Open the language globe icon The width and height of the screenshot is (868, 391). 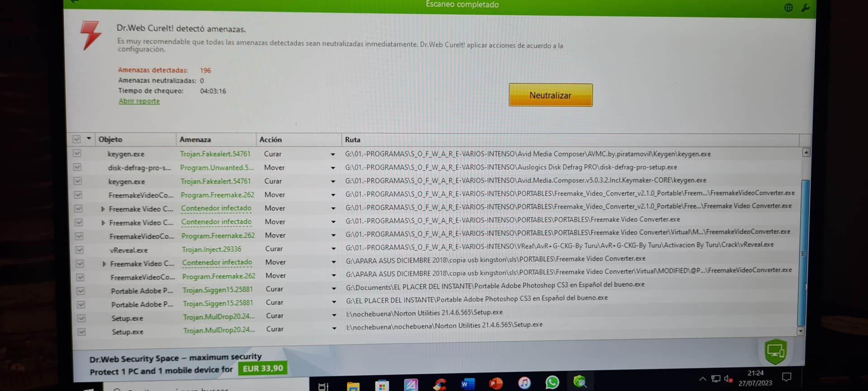[x=788, y=8]
